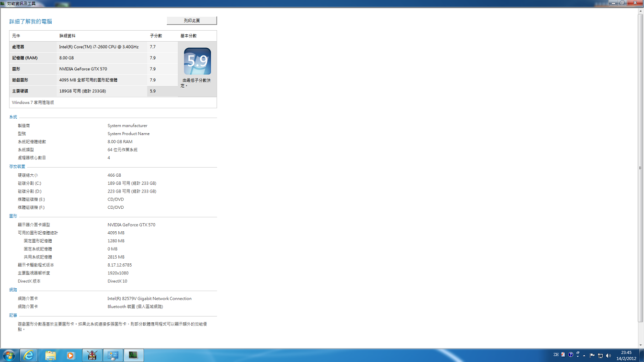Screen dimensions: 644x362
Task: Open Windows Media Player from the taskbar
Action: [x=71, y=355]
